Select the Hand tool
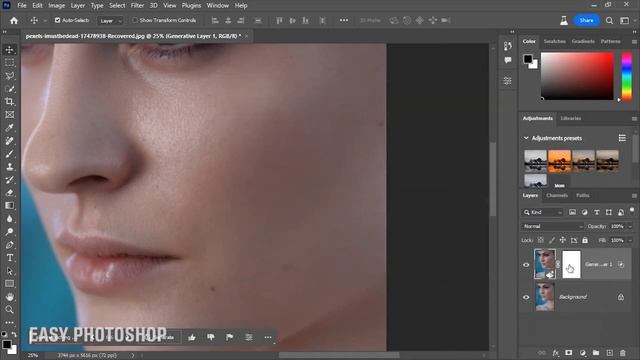Viewport: 640px width, 360px height. click(x=9, y=297)
